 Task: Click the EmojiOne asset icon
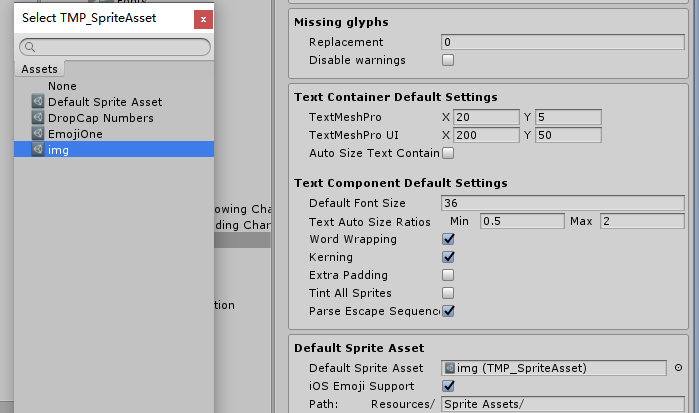(38, 134)
